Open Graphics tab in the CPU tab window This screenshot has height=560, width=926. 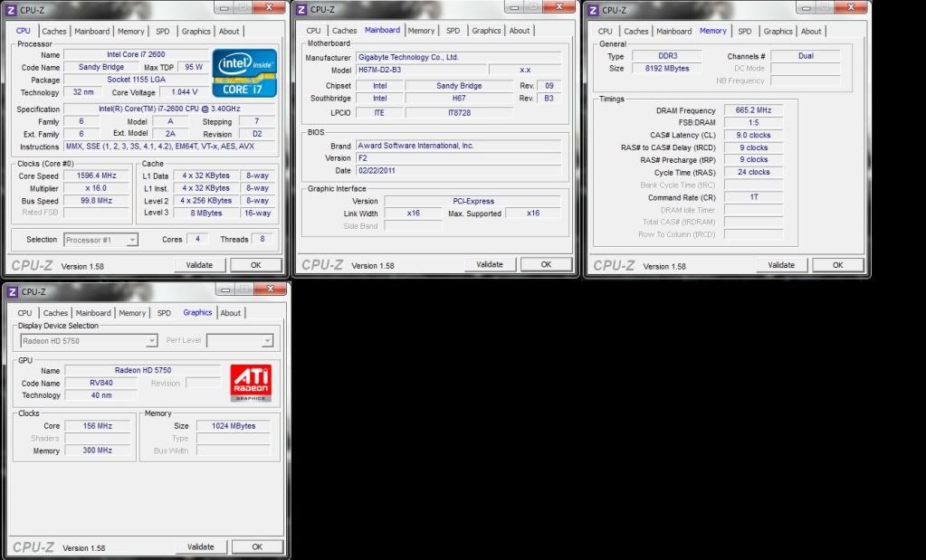(196, 32)
